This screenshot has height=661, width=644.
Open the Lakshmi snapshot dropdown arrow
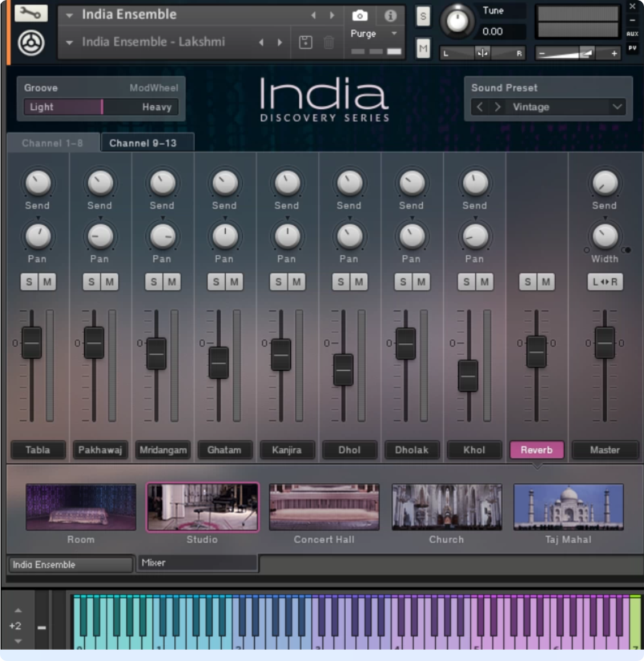click(x=70, y=42)
